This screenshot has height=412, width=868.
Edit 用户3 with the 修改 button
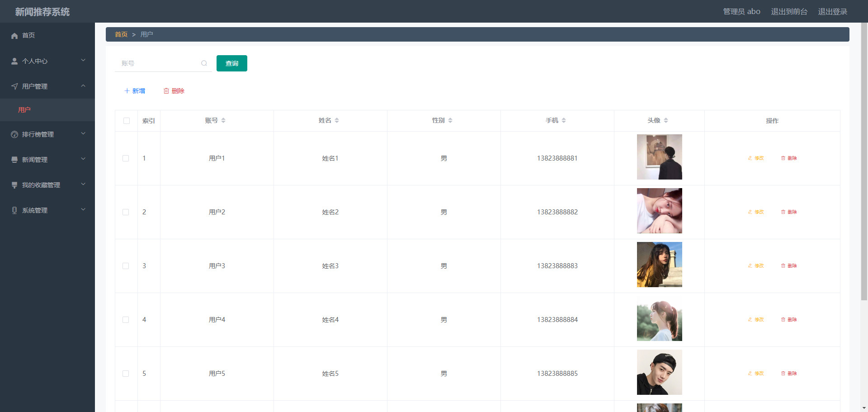click(x=756, y=266)
